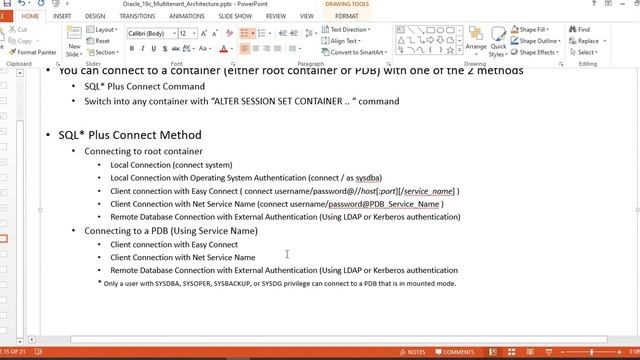The image size is (640, 360).
Task: Expand the shapes gallery More arrow
Action: coord(459,50)
